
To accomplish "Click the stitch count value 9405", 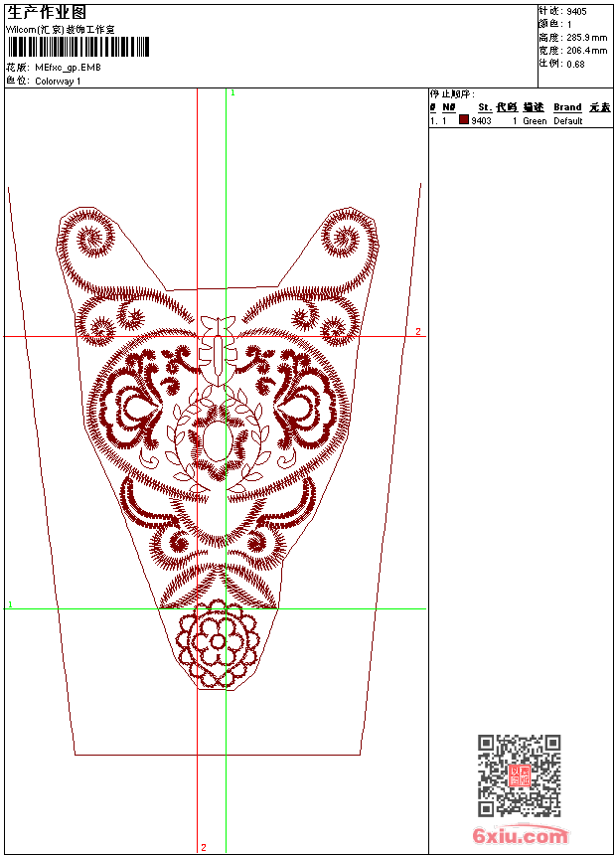I will pyautogui.click(x=576, y=12).
